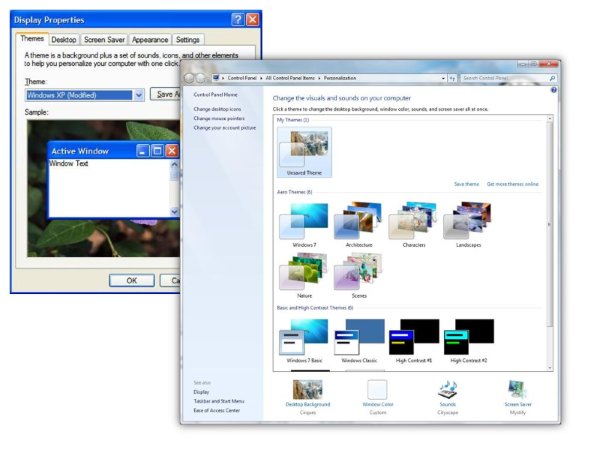The image size is (600, 450).
Task: Open Get more themes online link
Action: tap(512, 184)
